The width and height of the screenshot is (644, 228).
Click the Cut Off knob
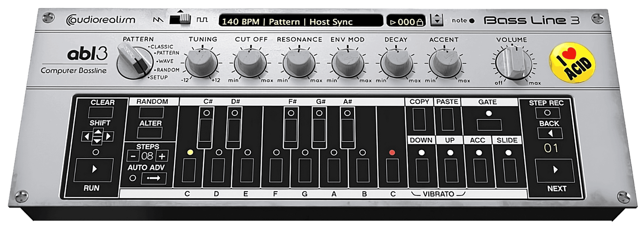[x=249, y=63]
